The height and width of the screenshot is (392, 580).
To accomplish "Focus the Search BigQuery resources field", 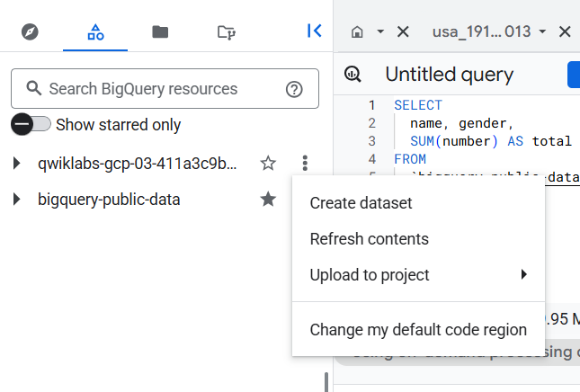I will pyautogui.click(x=165, y=88).
